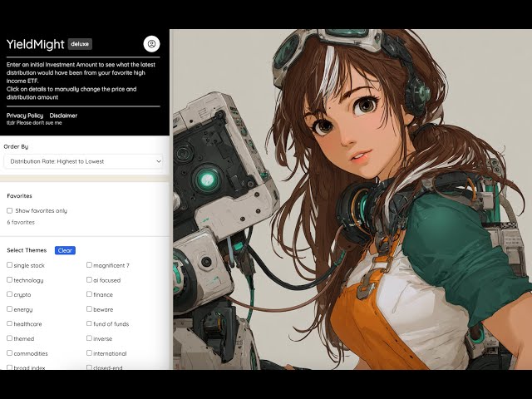Check the technology theme
The width and height of the screenshot is (532, 399).
(9, 280)
